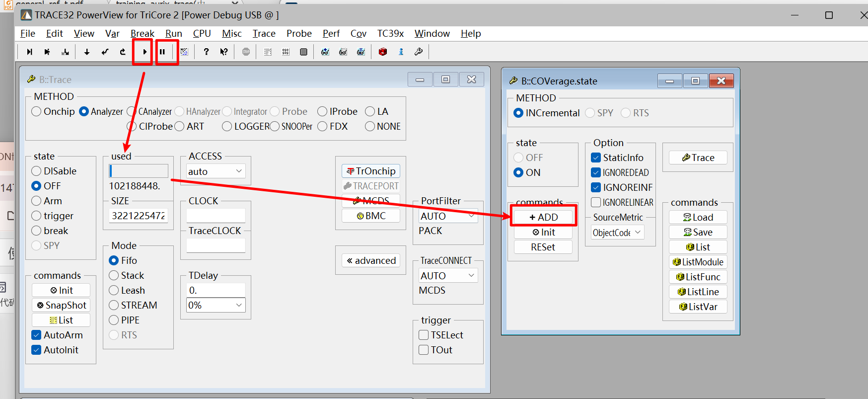This screenshot has height=399, width=868.
Task: Click the third glasses icon with pencil
Action: [361, 52]
